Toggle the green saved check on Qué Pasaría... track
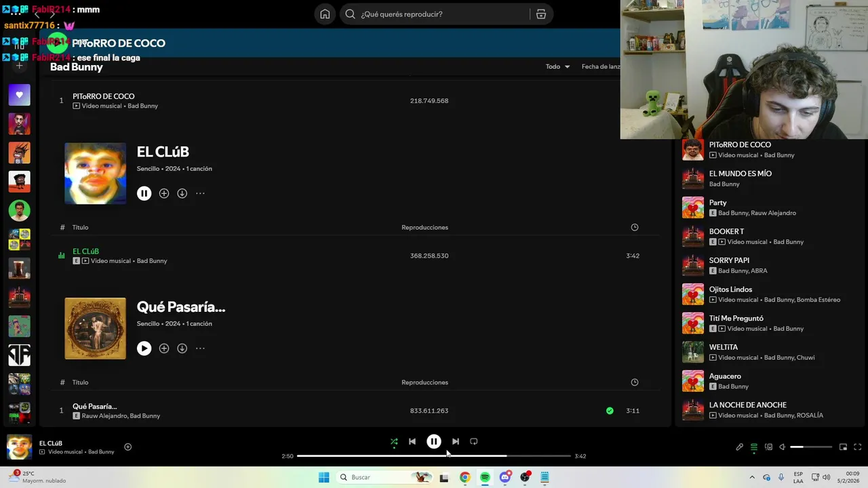Screen dimensions: 868x488 [x=610, y=411]
